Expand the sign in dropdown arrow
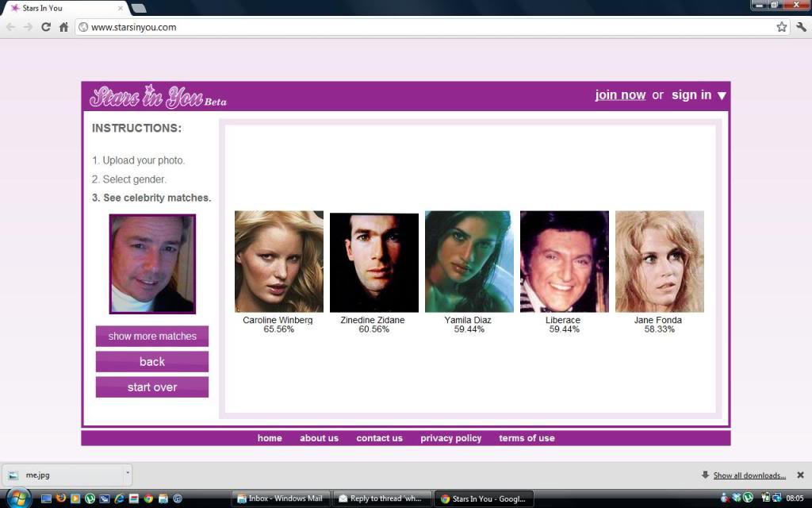812x508 pixels. coord(722,96)
